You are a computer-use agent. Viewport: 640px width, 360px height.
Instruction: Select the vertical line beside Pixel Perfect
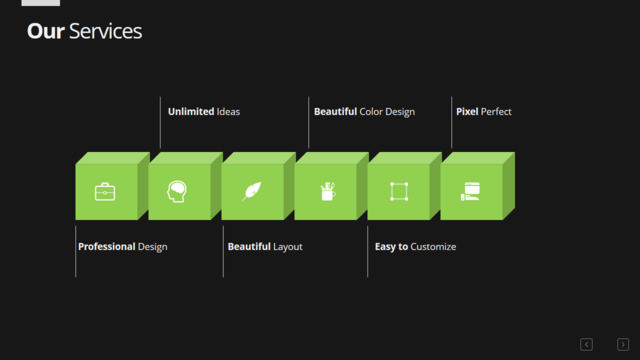click(451, 122)
